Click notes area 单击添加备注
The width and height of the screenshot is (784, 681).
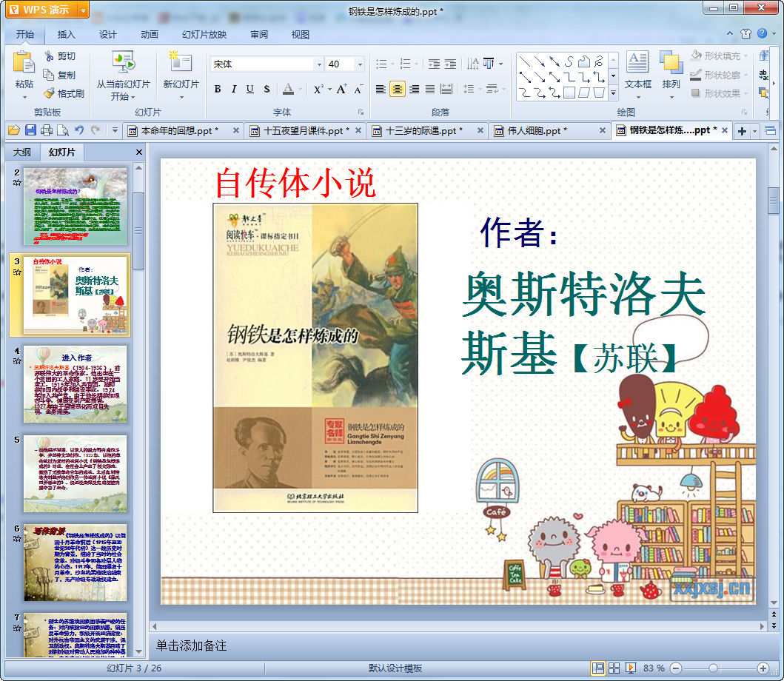point(191,645)
